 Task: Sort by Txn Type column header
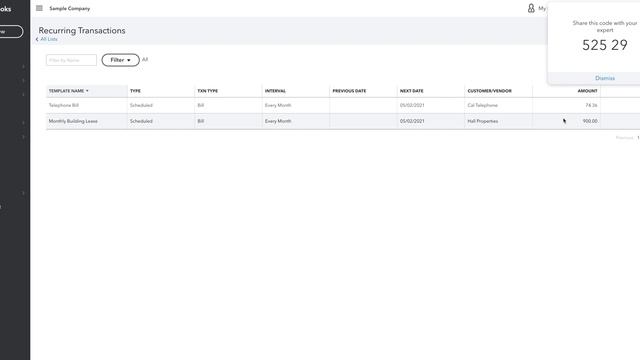click(207, 91)
